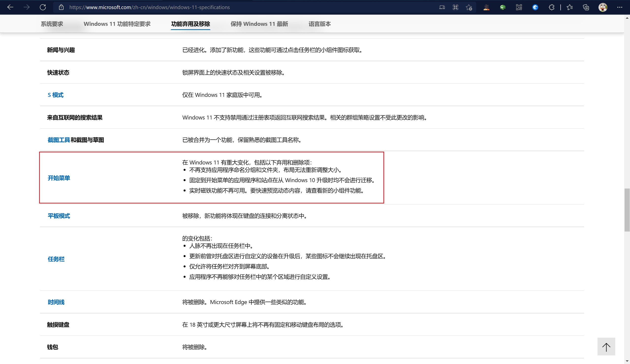Follow the 任务栏 link
630x364 pixels.
click(x=56, y=259)
